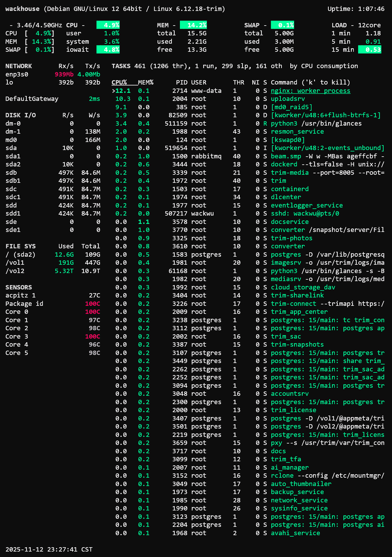This screenshot has width=392, height=557.
Task: Select the uploadsrv process command
Action: click(288, 99)
